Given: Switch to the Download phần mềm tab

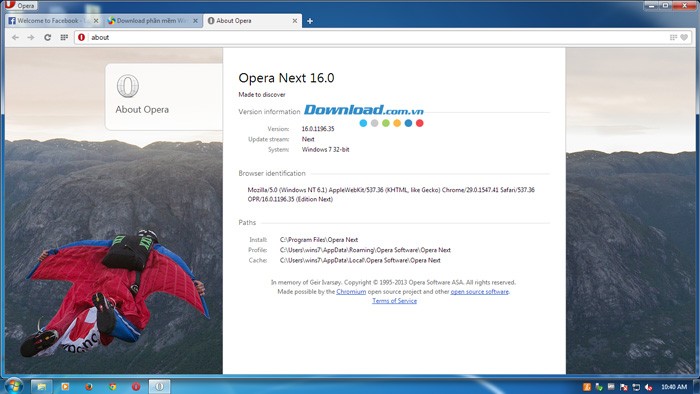Looking at the screenshot, I should click(x=152, y=21).
